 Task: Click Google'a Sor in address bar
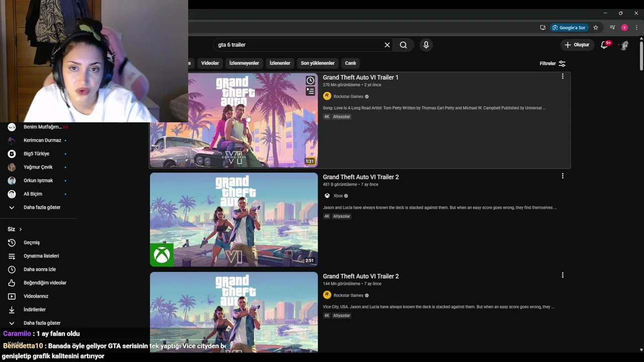point(569,28)
